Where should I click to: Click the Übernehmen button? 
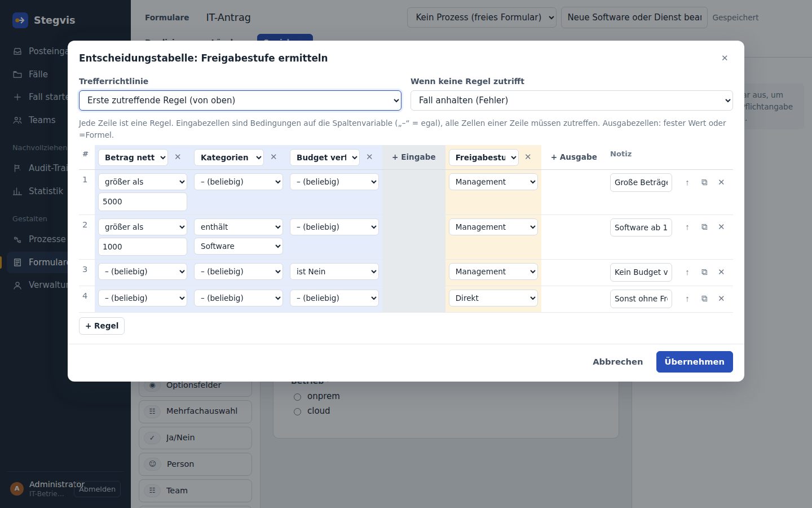tap(695, 362)
